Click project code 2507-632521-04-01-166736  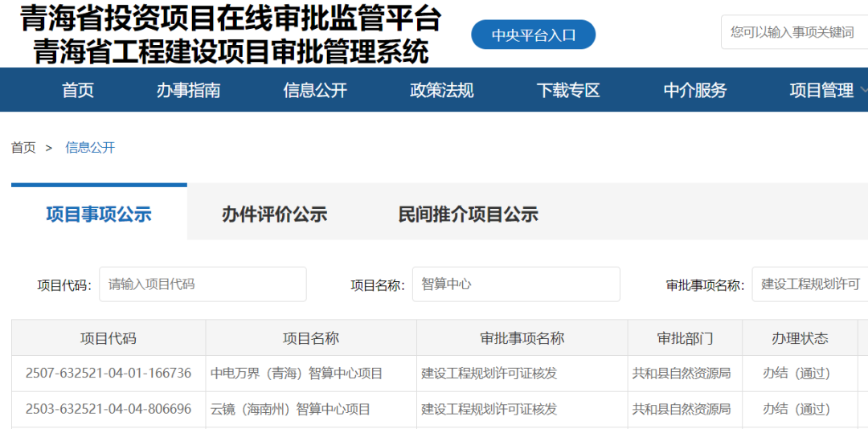click(108, 374)
